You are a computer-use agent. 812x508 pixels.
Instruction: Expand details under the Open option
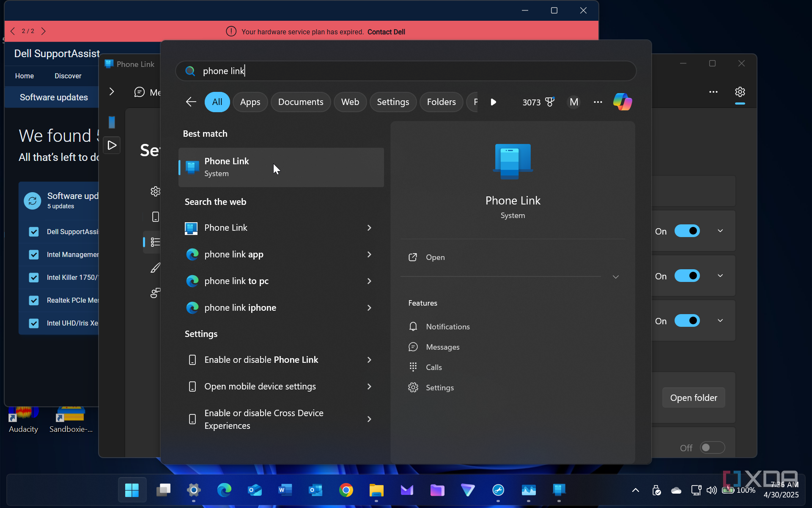(x=615, y=276)
